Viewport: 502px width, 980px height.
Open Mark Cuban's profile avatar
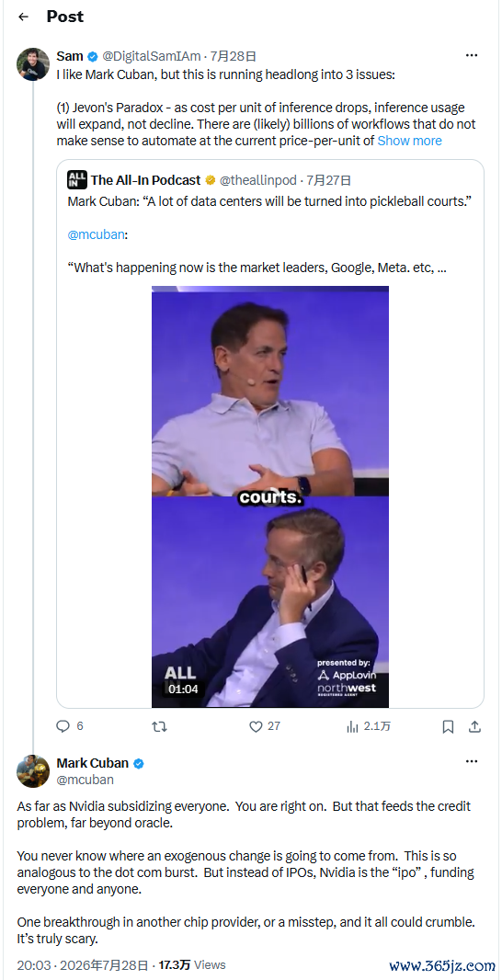pos(33,770)
